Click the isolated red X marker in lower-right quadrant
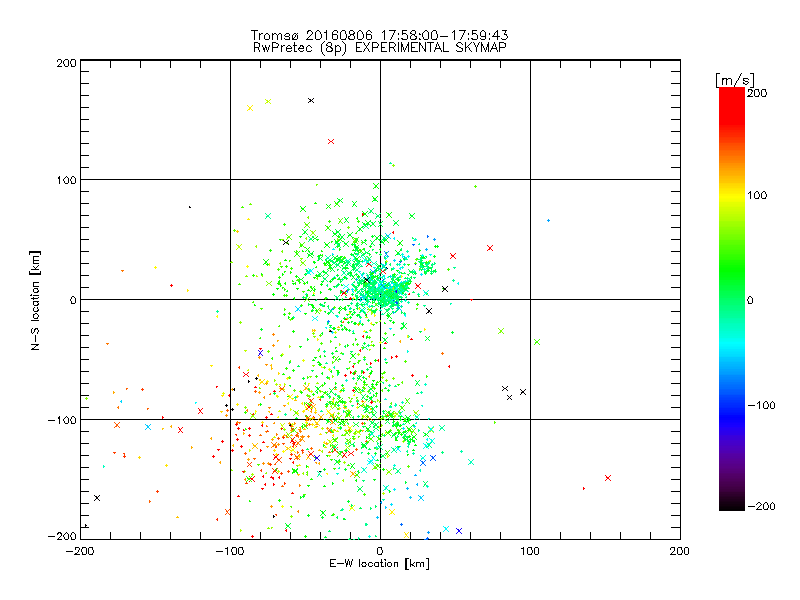This screenshot has width=800, height=600. [608, 478]
